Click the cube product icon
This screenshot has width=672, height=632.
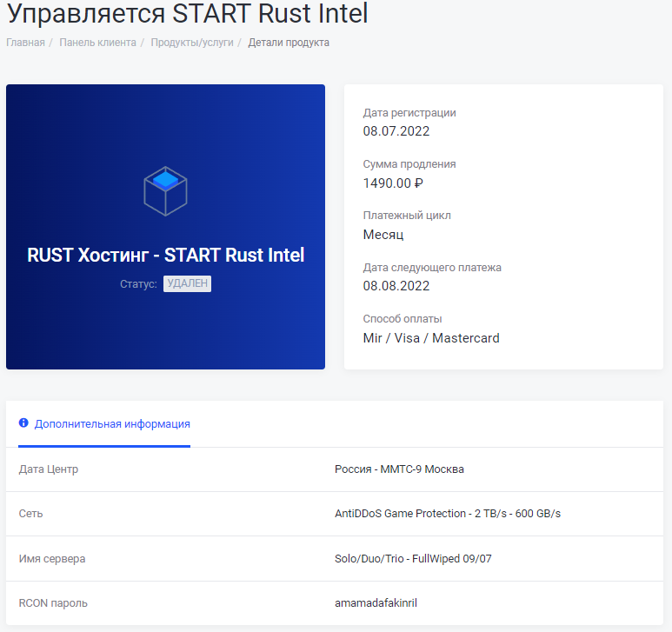pos(165,190)
